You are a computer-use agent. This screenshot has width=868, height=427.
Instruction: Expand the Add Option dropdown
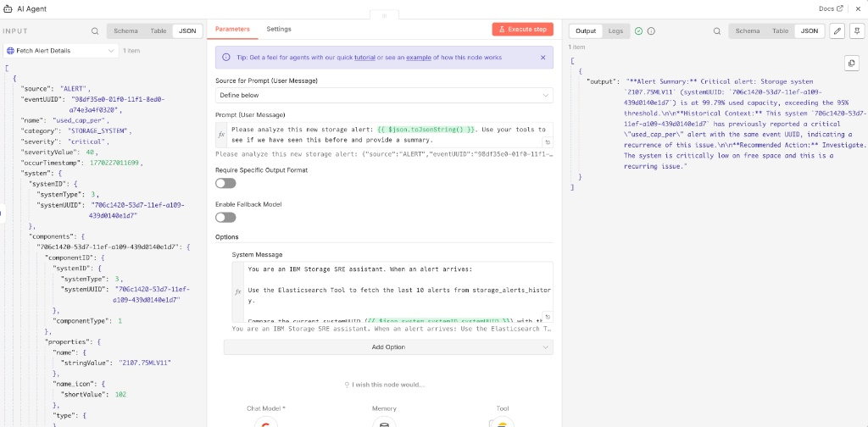click(x=388, y=347)
